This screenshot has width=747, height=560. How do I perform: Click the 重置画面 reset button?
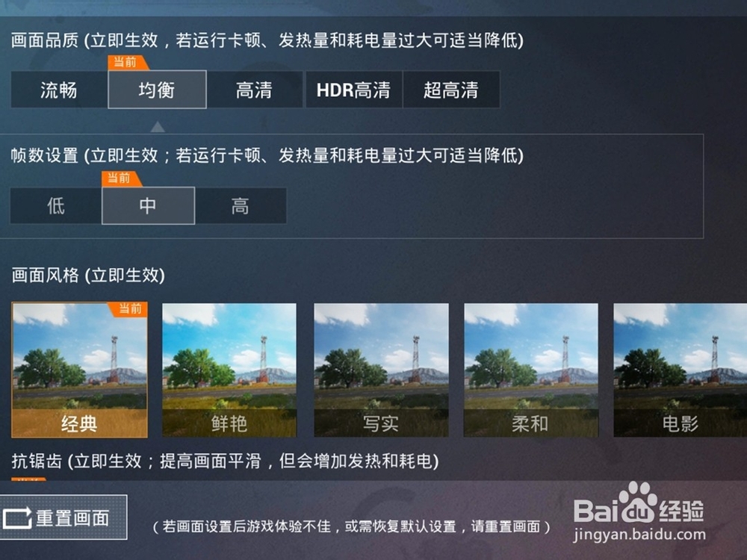(63, 517)
